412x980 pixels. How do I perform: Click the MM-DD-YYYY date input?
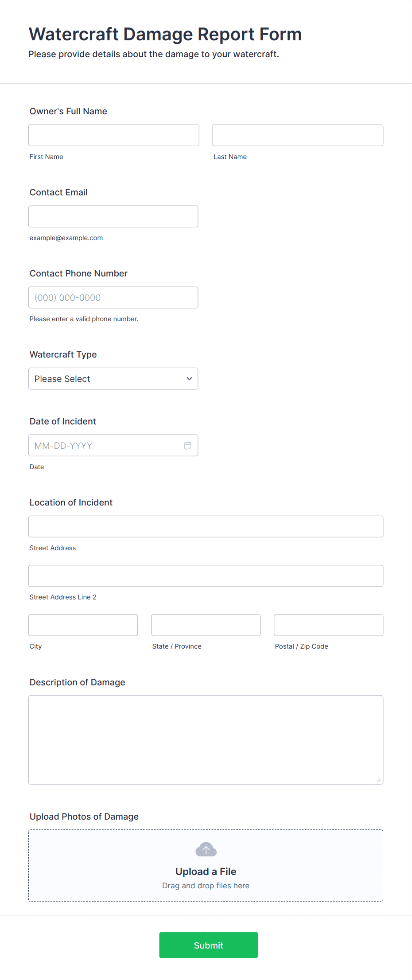[x=113, y=445]
